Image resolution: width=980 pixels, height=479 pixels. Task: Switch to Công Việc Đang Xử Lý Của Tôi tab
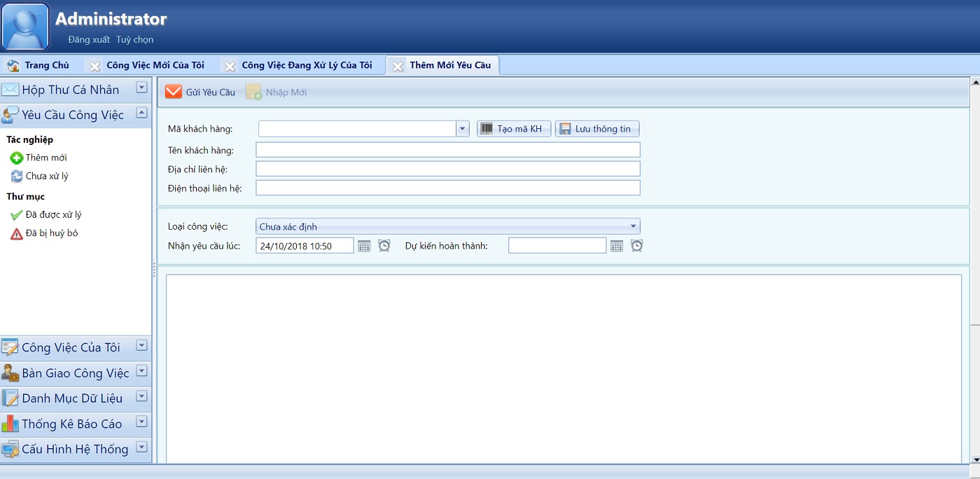pyautogui.click(x=307, y=65)
